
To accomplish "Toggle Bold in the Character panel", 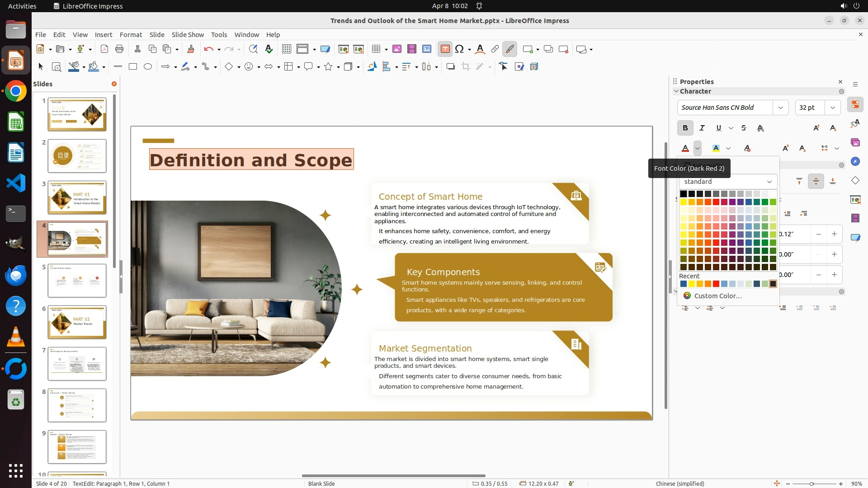I will coord(685,128).
